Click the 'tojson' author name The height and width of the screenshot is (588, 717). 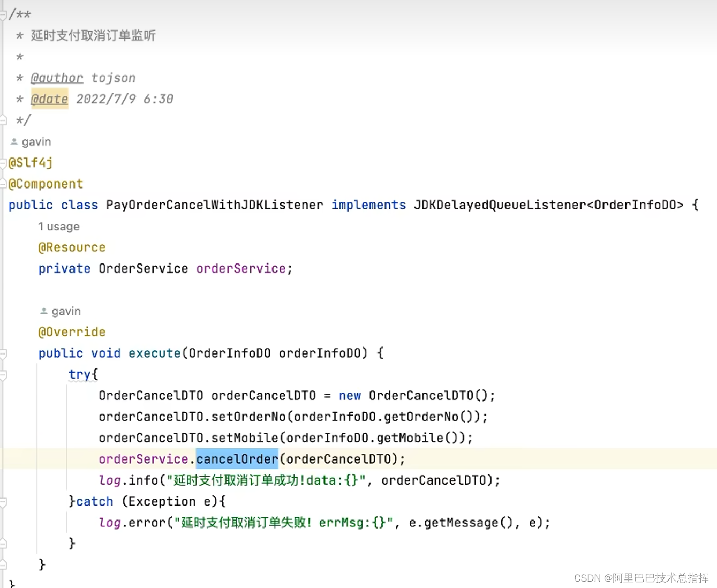pyautogui.click(x=113, y=78)
